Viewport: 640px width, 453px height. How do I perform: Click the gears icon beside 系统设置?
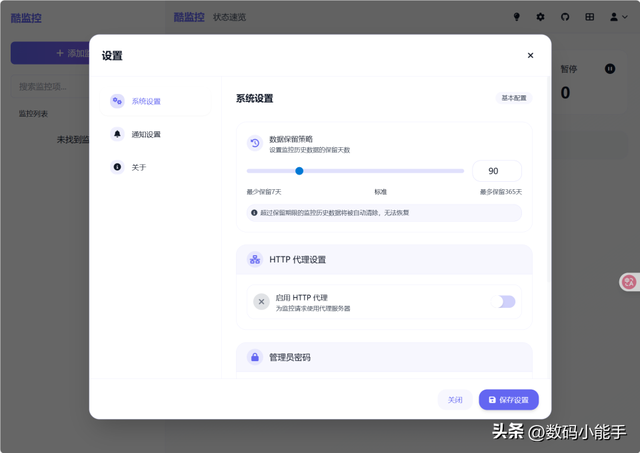point(117,101)
